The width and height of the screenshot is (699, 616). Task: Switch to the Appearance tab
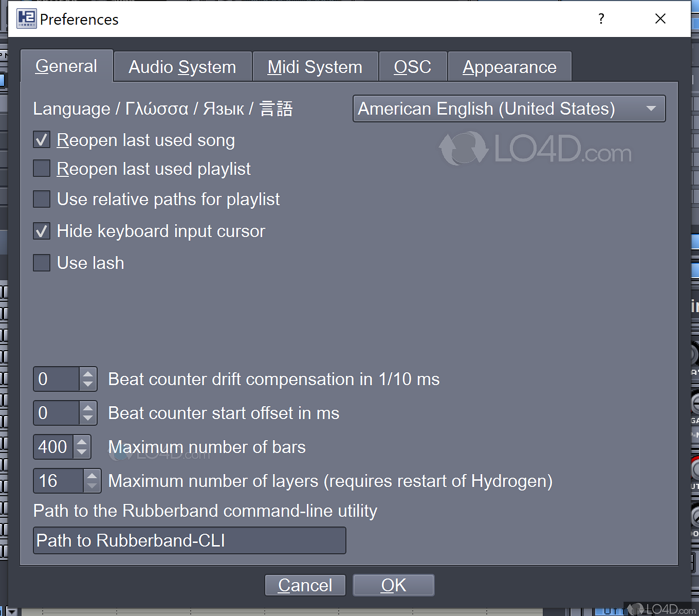coord(509,66)
